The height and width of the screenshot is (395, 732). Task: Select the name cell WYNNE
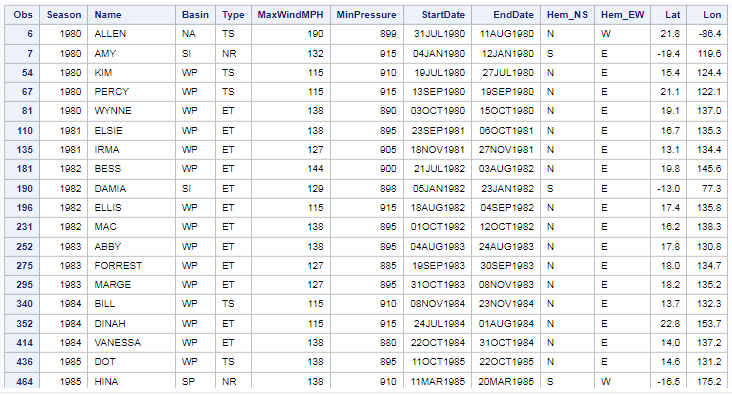(x=132, y=111)
